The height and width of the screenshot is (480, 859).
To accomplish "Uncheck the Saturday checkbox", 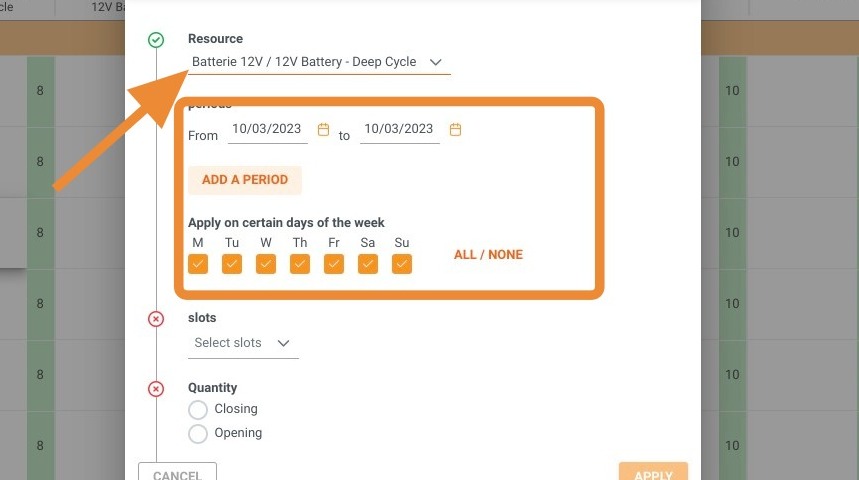I will [x=368, y=264].
